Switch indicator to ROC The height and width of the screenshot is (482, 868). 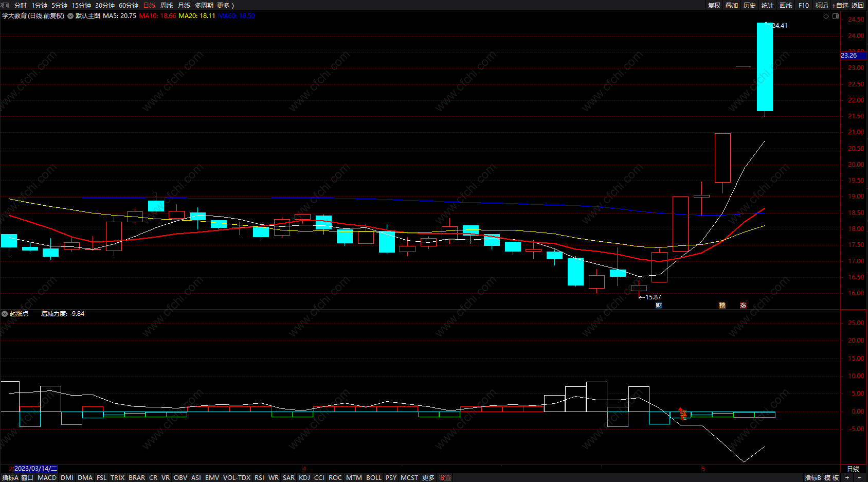coord(335,477)
